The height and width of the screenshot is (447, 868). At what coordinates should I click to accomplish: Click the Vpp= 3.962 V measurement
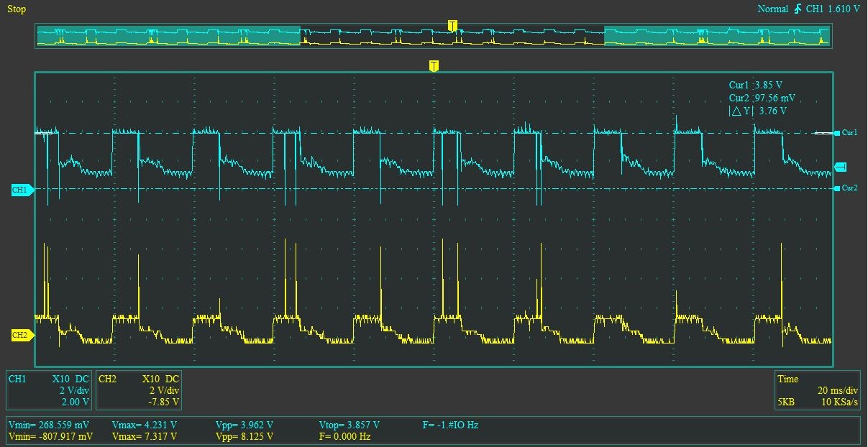(x=245, y=425)
